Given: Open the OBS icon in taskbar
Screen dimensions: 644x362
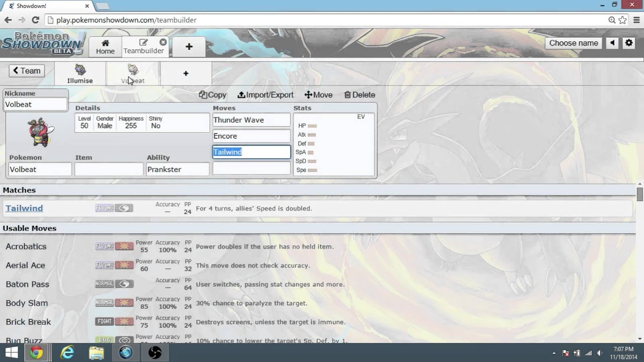Looking at the screenshot, I should pos(155,353).
